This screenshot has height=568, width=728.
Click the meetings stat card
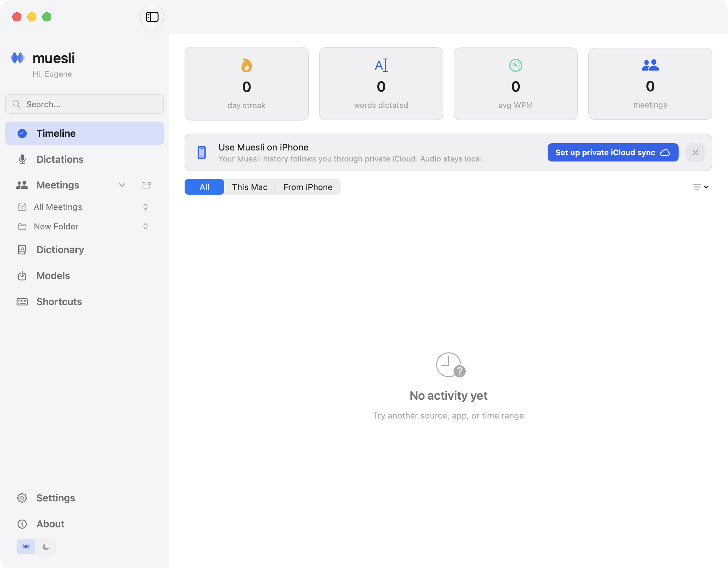(650, 84)
